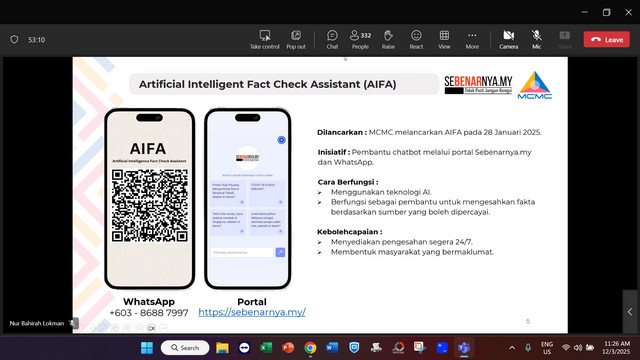Turn on the Camera

509,40
